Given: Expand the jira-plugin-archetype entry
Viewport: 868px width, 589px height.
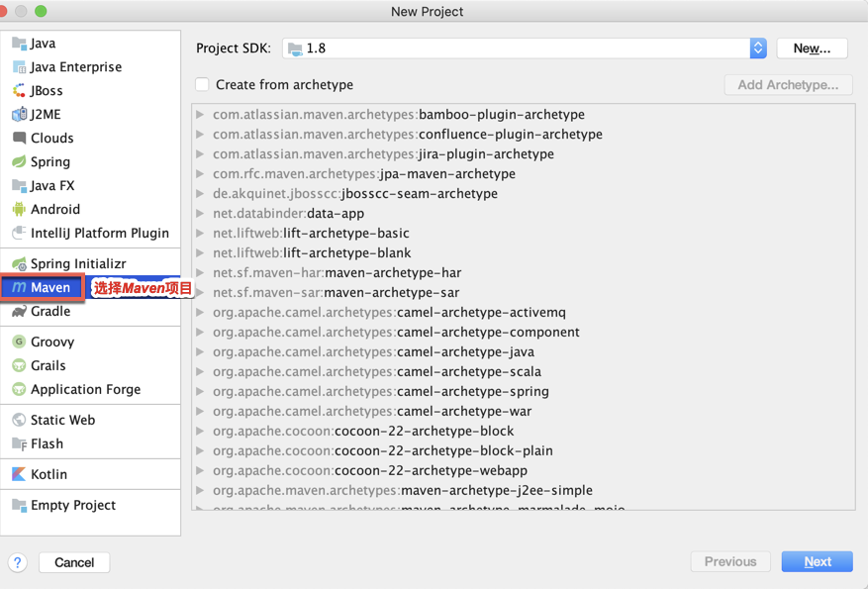Looking at the screenshot, I should 200,153.
